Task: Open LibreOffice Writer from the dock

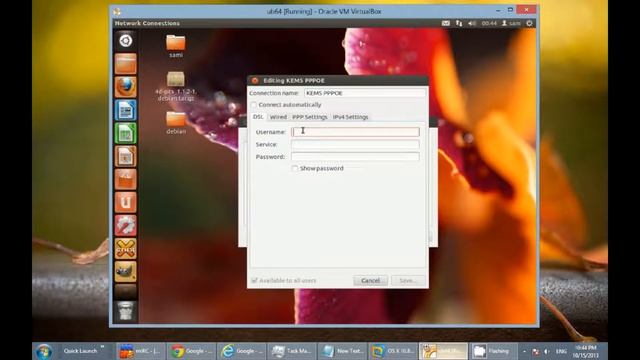Action: tap(125, 110)
